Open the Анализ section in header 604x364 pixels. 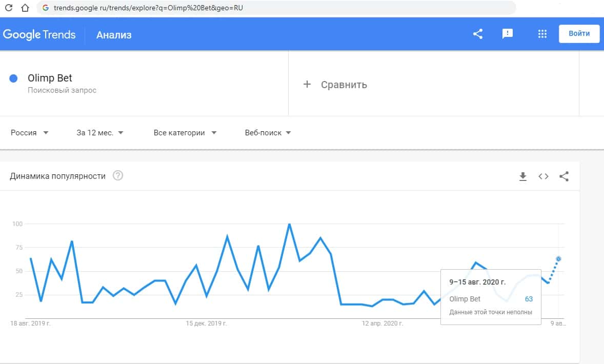[114, 35]
